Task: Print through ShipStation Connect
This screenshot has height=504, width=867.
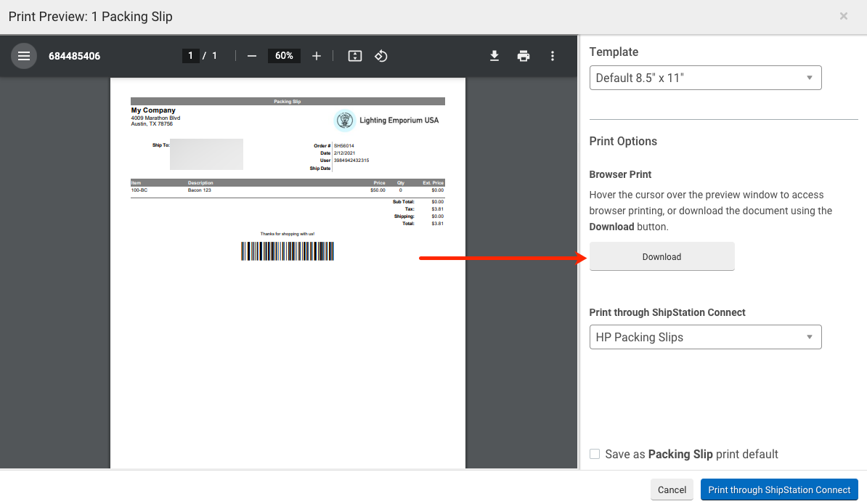Action: [x=779, y=489]
